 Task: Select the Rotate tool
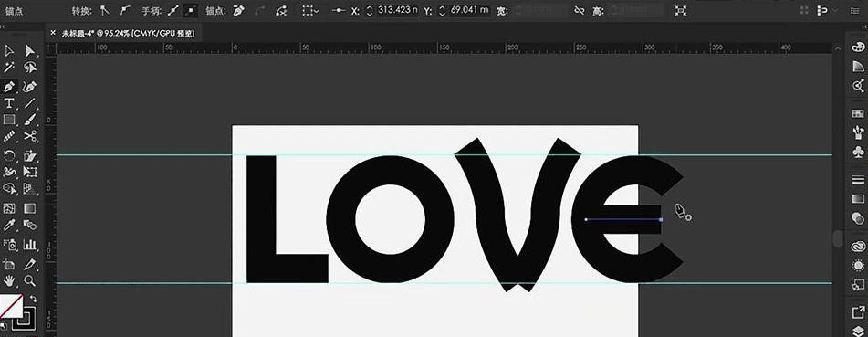click(x=9, y=156)
